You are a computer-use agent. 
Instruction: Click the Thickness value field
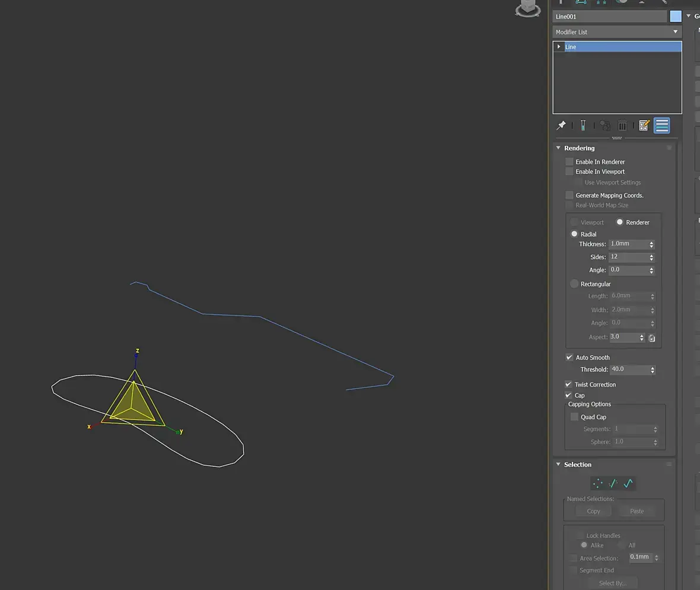click(628, 244)
